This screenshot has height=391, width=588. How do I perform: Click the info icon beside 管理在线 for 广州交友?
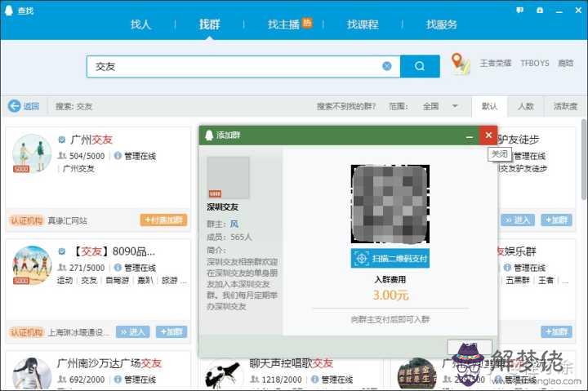[118, 156]
